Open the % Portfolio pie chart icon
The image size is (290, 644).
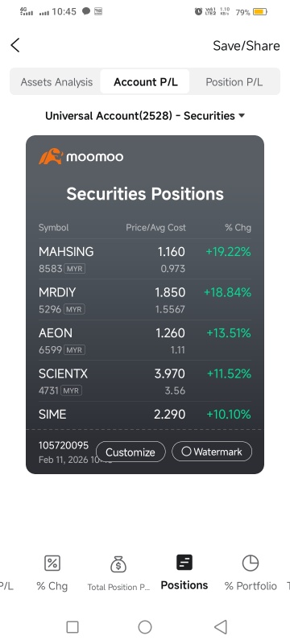(x=251, y=563)
